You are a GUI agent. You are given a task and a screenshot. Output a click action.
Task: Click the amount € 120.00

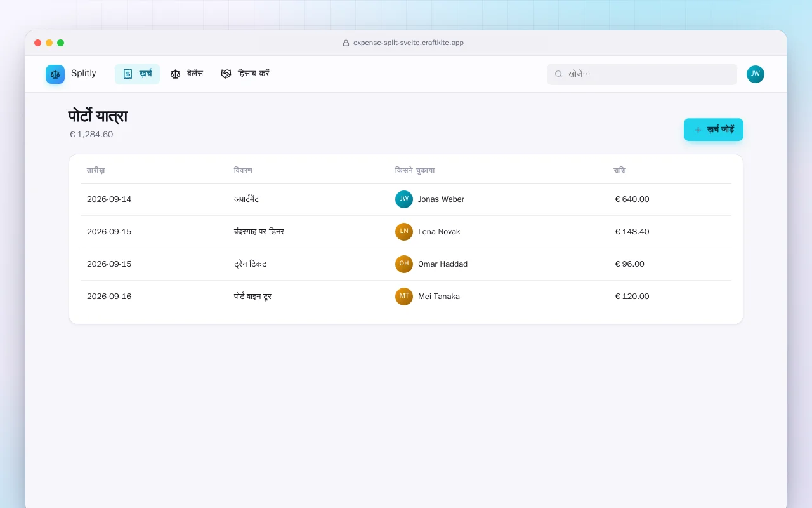click(x=632, y=297)
